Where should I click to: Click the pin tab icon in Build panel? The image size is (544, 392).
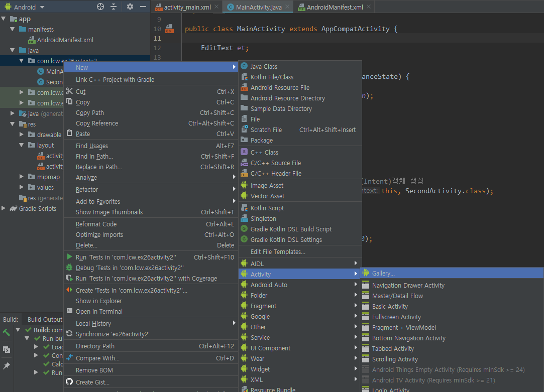point(6,366)
